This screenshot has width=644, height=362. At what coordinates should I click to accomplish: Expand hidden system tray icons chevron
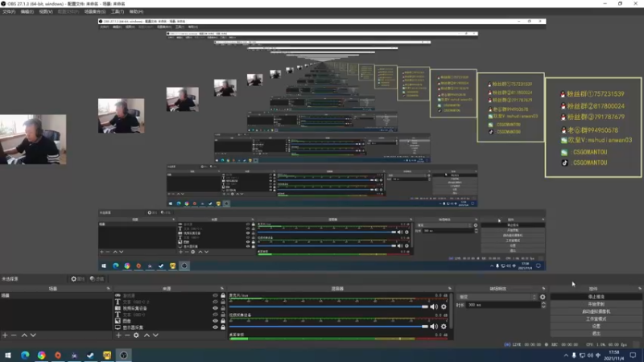pyautogui.click(x=566, y=356)
